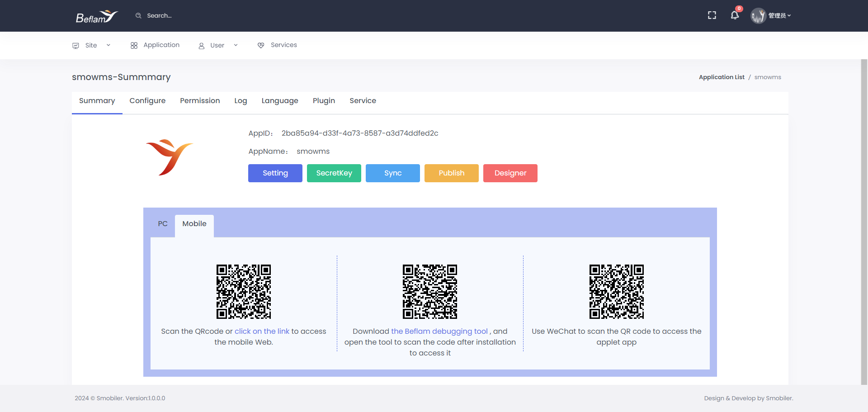This screenshot has width=868, height=412.
Task: Open the Designer button
Action: tap(510, 173)
